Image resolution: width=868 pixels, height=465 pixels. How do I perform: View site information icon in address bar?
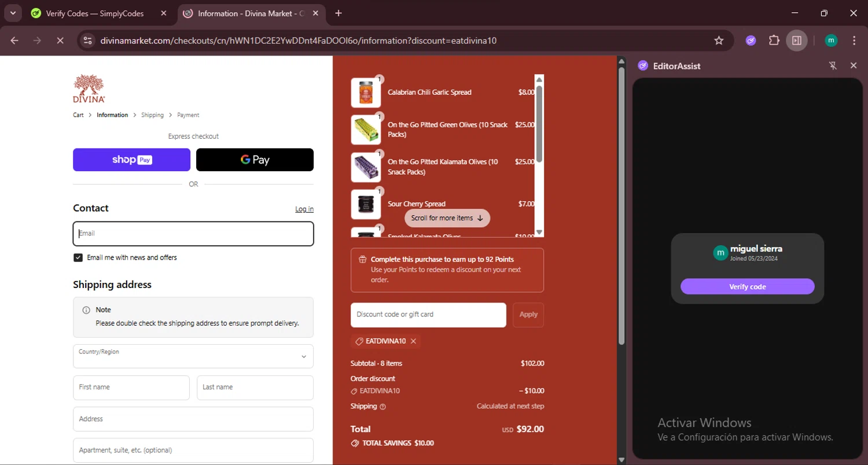[87, 40]
